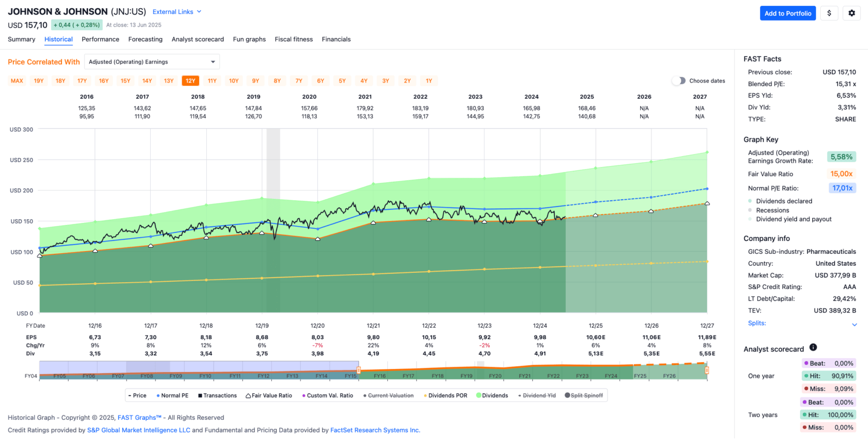Click the green Dividends legend circle

pos(478,395)
